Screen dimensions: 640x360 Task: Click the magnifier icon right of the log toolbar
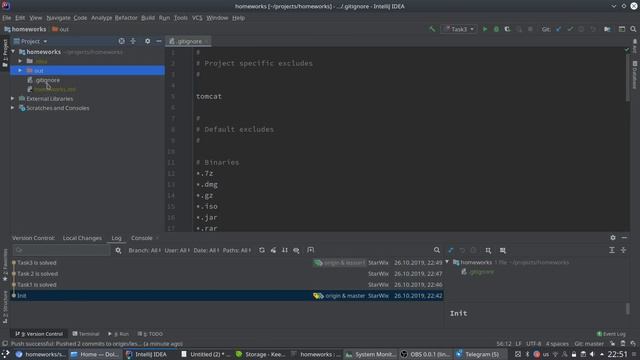437,250
